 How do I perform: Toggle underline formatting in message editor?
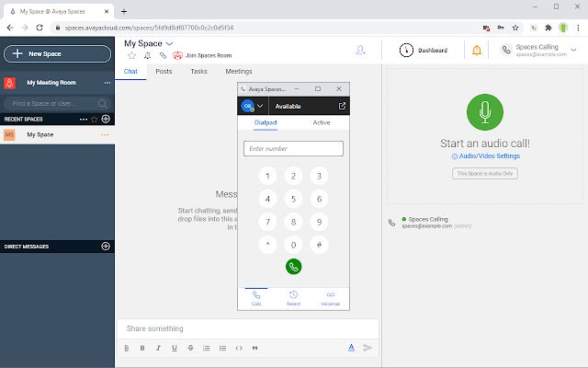(175, 348)
